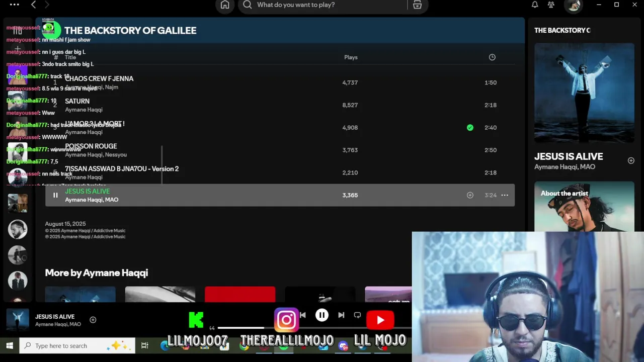The height and width of the screenshot is (362, 644).
Task: Open the three-dot app menu at top left
Action: 15,5
